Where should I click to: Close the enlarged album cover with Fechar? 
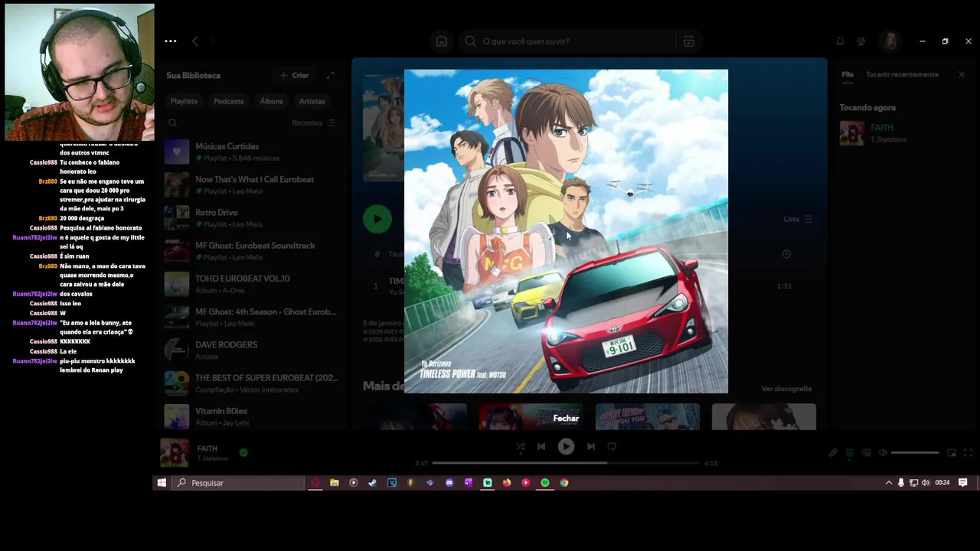(566, 418)
